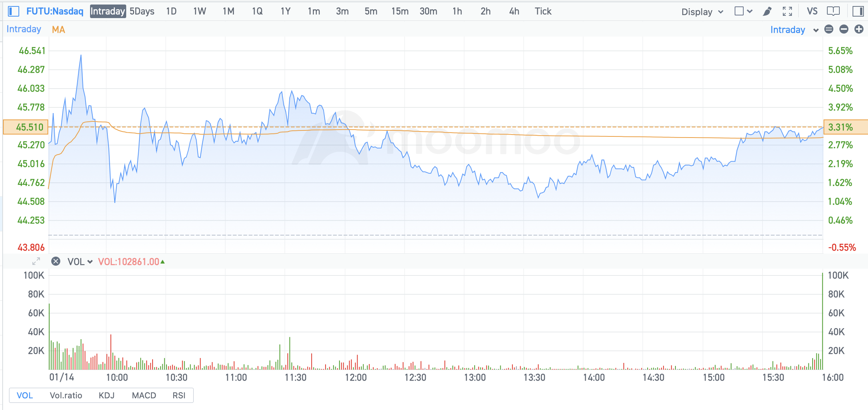868x410 pixels.
Task: Select the KDJ indicator tab
Action: [x=107, y=395]
